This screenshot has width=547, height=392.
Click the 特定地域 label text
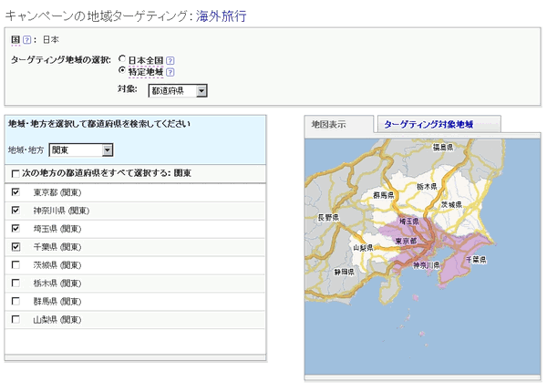146,72
